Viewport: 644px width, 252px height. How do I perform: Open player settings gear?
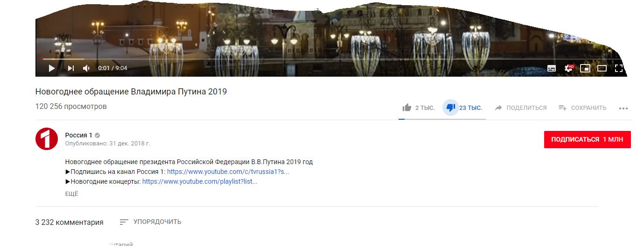pos(569,68)
